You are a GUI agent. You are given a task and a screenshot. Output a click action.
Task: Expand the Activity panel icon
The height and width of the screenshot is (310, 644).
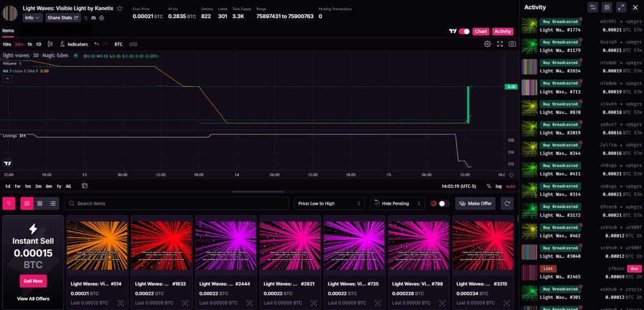pyautogui.click(x=621, y=7)
